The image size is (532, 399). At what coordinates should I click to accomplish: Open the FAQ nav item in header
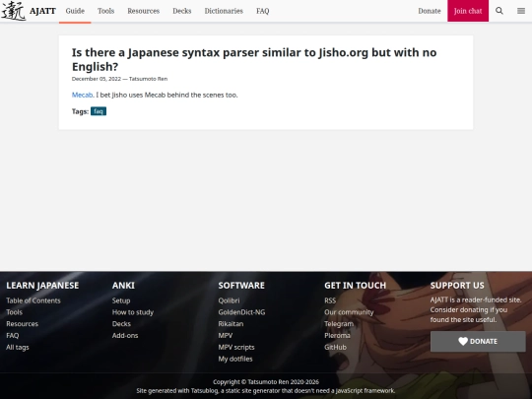(263, 11)
